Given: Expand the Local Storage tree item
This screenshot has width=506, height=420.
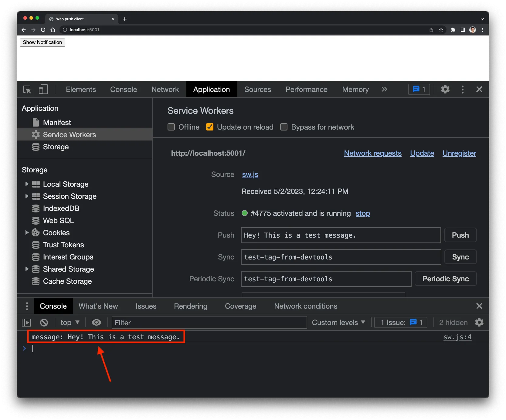Looking at the screenshot, I should (x=27, y=184).
